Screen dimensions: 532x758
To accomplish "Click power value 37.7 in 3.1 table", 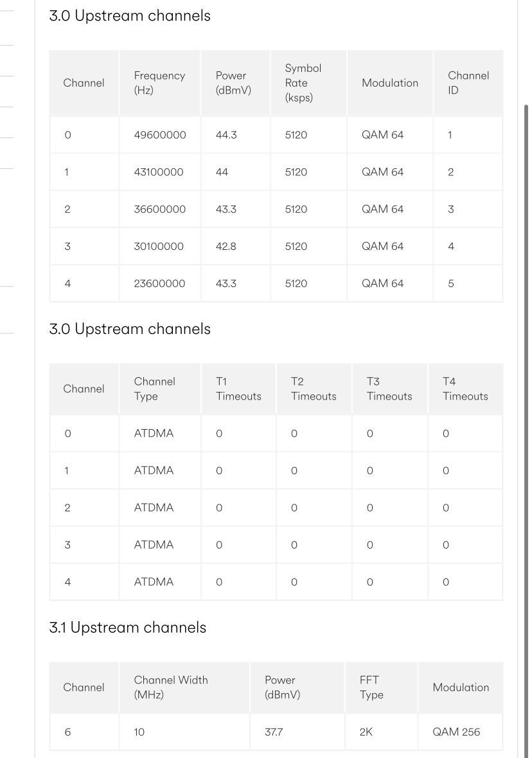I will (273, 732).
